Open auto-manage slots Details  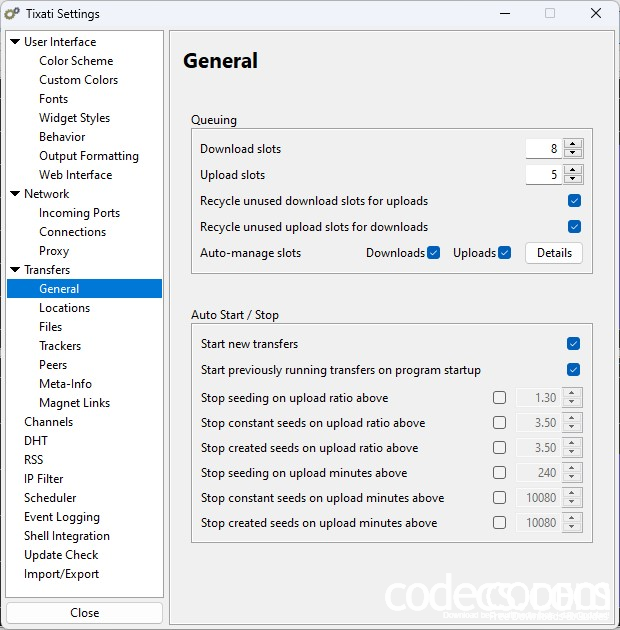(x=554, y=253)
